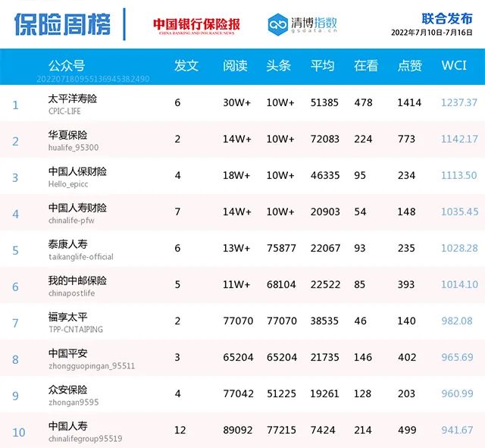The image size is (485, 448).
Task: Click the date range 2022年7月10日-7月16日
Action: [432, 33]
